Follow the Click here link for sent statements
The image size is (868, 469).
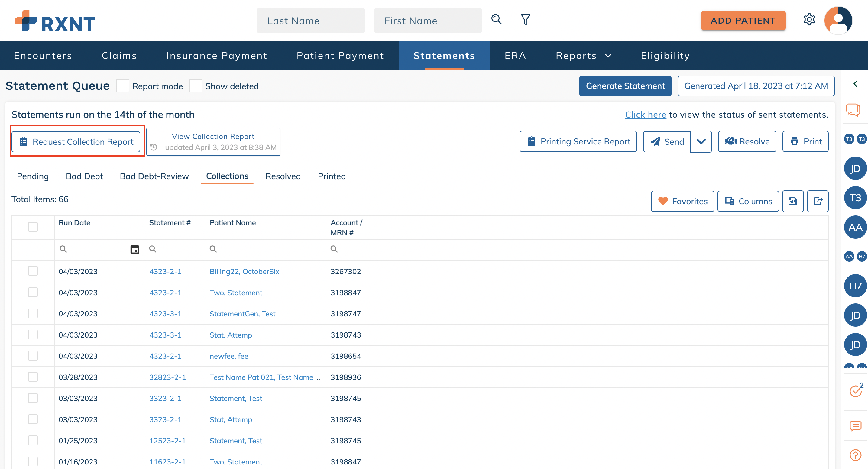point(645,114)
